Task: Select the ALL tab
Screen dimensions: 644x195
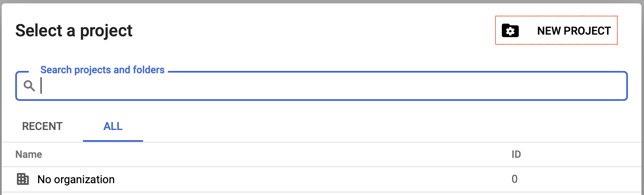Action: click(113, 126)
